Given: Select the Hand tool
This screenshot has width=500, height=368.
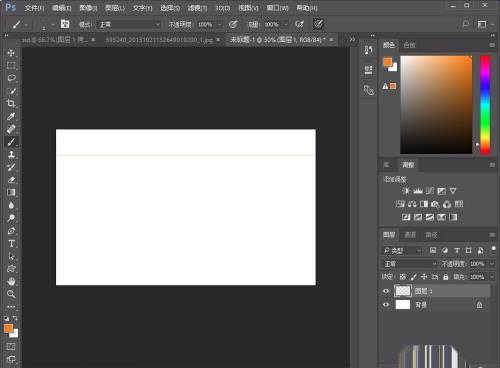Looking at the screenshot, I should (11, 282).
